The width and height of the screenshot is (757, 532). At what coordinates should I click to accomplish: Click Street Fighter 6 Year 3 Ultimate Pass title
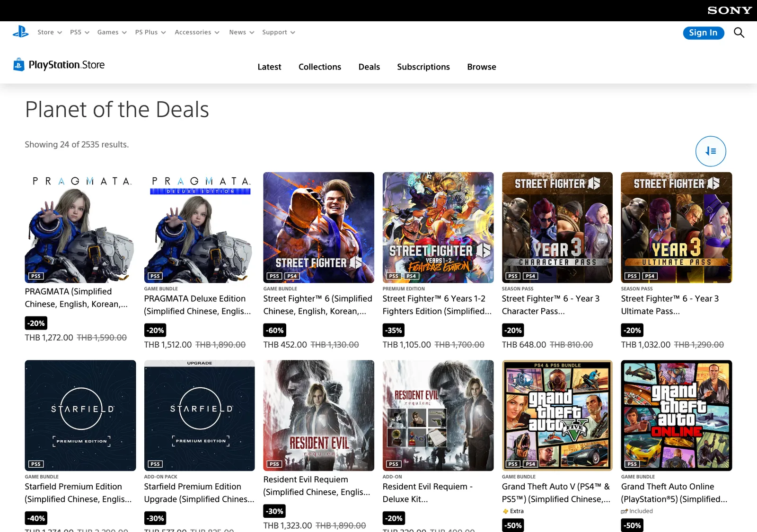(x=670, y=305)
